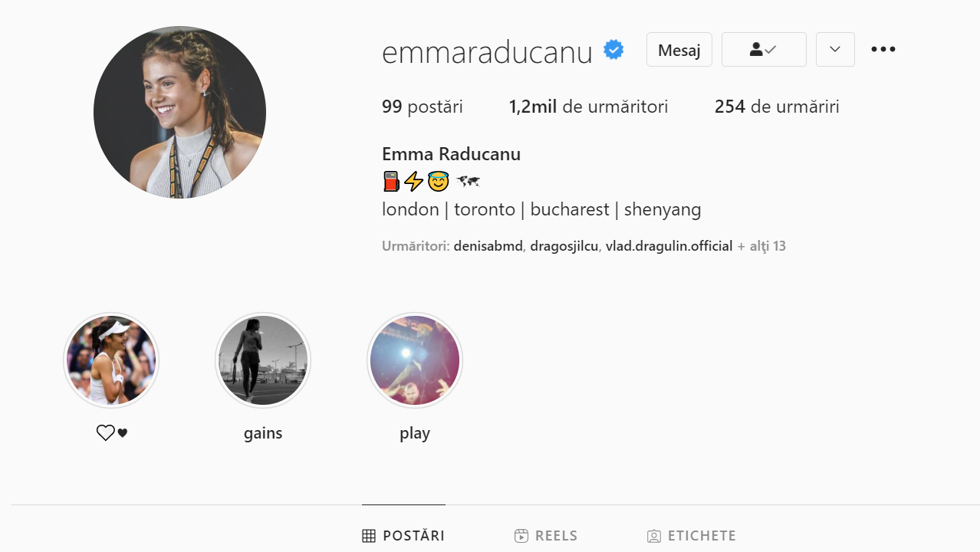The width and height of the screenshot is (980, 552).
Task: Expand the suggested accounts chevron dropdown
Action: 835,49
